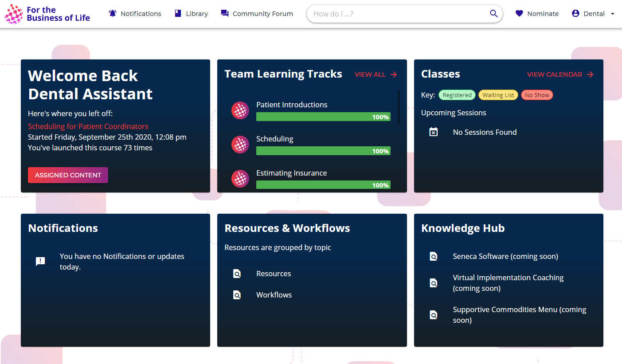Viewport: 622px width, 364px height.
Task: Select the Seneca Software (coming soon) entry
Action: (x=505, y=256)
